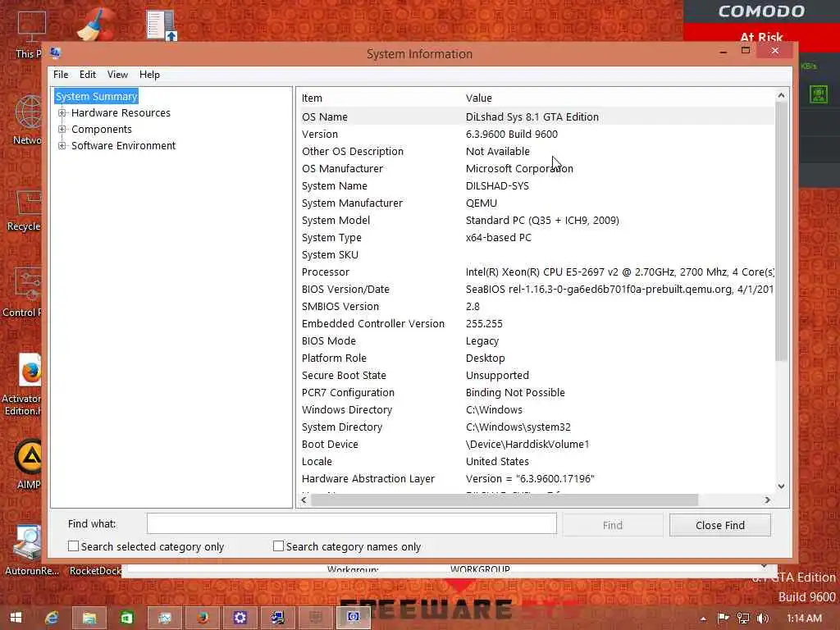
Task: Select the Processor row
Action: point(536,272)
